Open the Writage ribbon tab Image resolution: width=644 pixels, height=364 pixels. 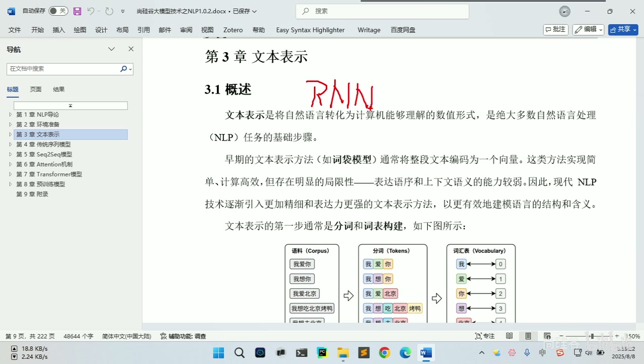coord(369,30)
